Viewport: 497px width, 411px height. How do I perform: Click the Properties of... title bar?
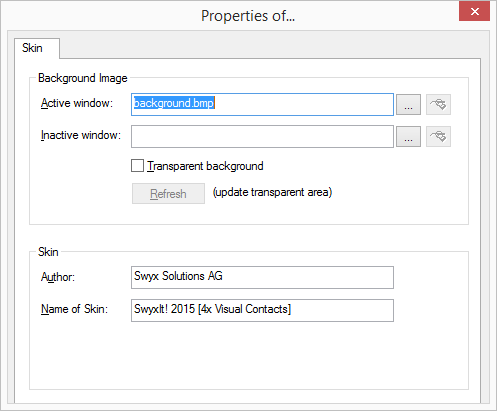coord(248,16)
